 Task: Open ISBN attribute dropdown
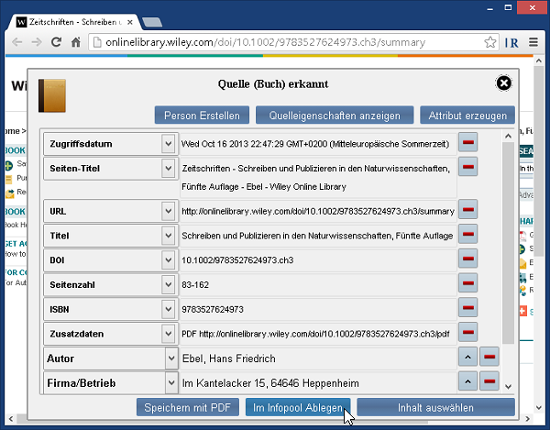point(168,309)
